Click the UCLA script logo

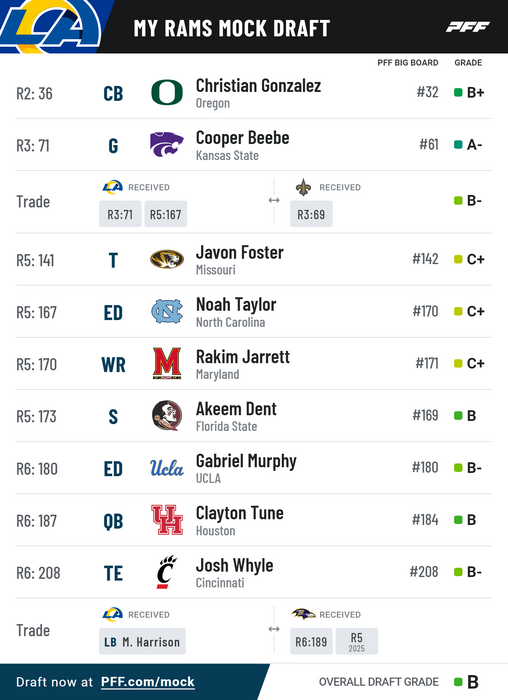(x=167, y=468)
